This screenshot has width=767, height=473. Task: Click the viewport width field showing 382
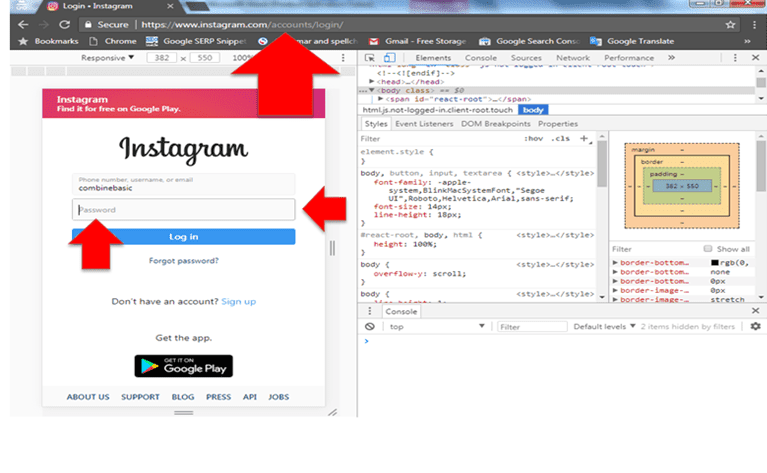pos(162,58)
